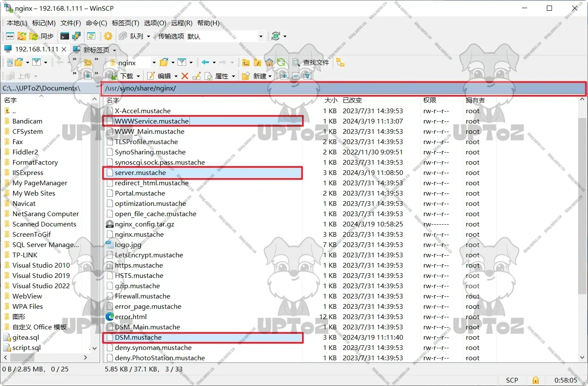Open the 标记(M) menu
The height and width of the screenshot is (386, 588).
pyautogui.click(x=44, y=23)
